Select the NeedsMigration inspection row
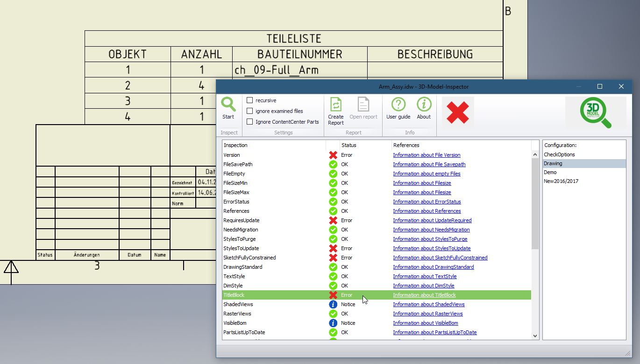The image size is (640, 364). (x=376, y=230)
